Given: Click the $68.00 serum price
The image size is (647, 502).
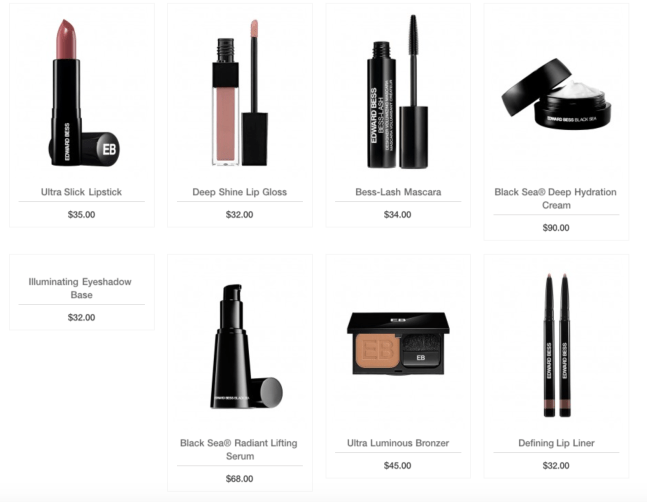Looking at the screenshot, I should point(239,478).
